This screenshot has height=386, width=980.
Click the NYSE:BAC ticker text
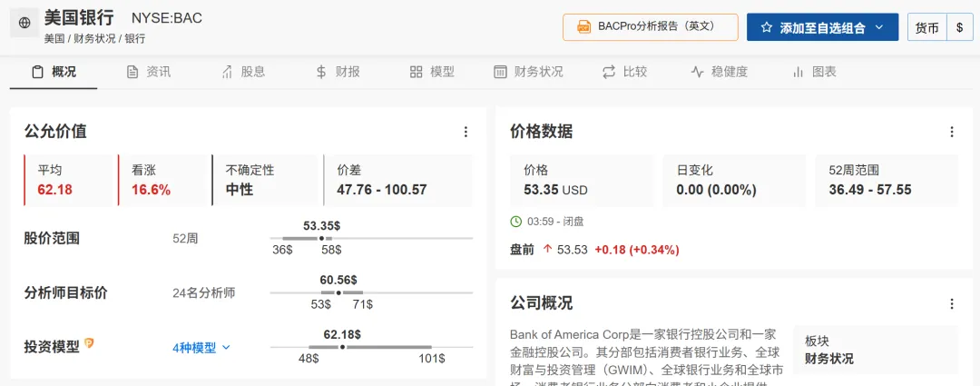click(x=167, y=17)
